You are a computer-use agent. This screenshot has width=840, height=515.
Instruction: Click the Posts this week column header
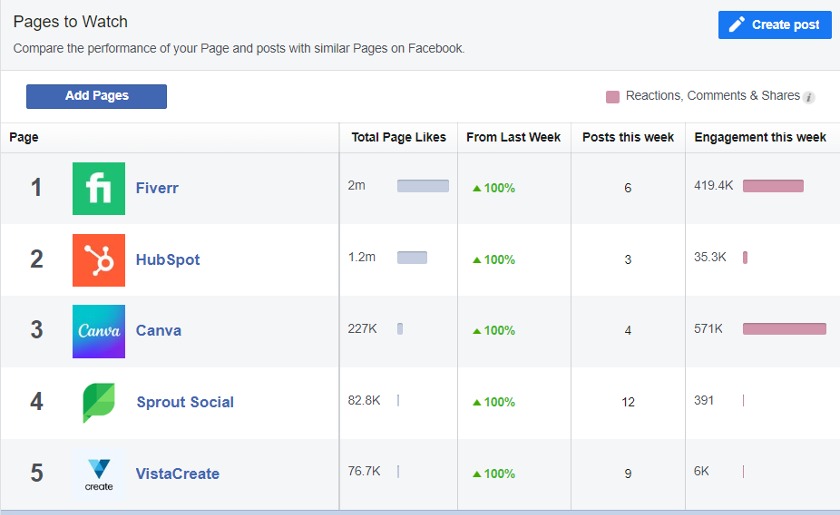(628, 137)
